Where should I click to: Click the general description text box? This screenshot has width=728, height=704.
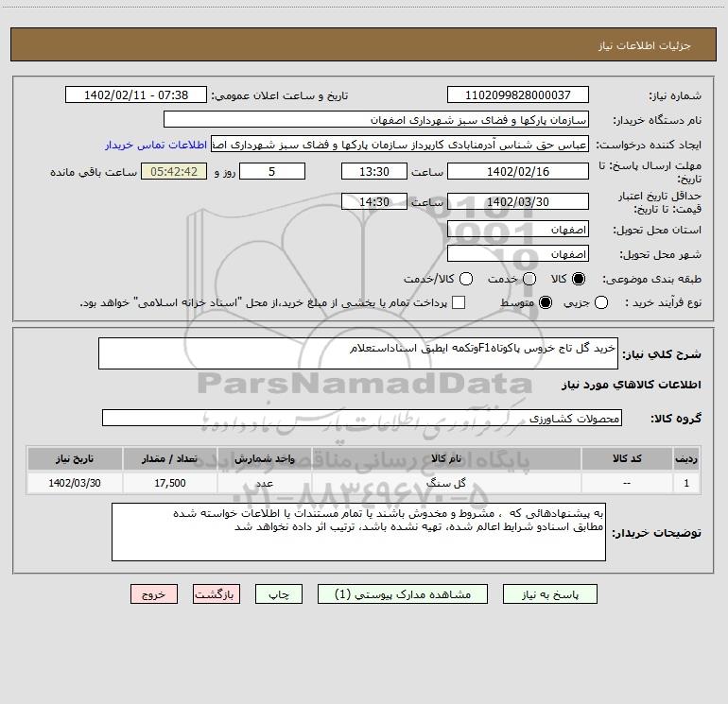(358, 353)
